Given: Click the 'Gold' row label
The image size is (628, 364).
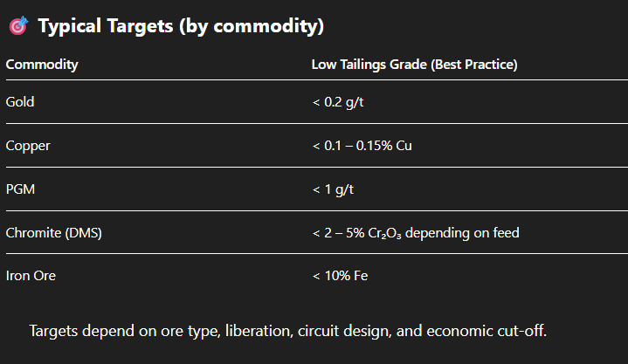Looking at the screenshot, I should (20, 102).
